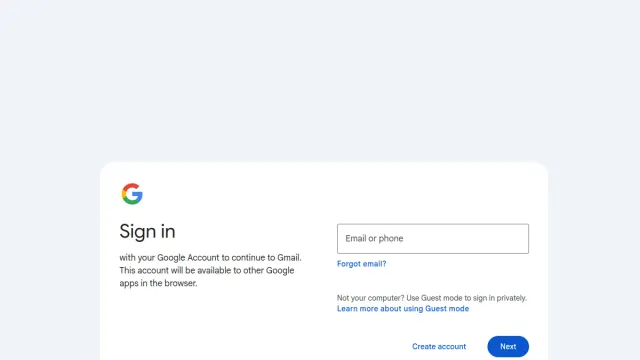Focus the Email or phone field
The image size is (640, 360).
[x=433, y=239]
